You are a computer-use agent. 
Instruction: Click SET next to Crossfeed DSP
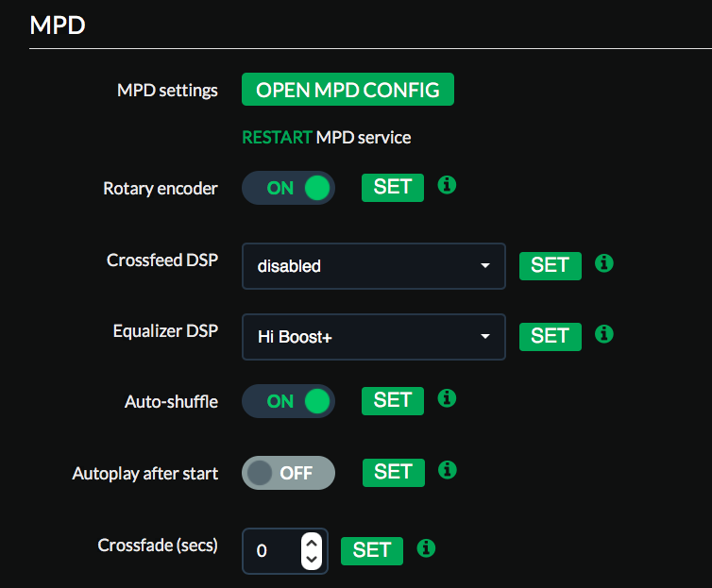(551, 266)
